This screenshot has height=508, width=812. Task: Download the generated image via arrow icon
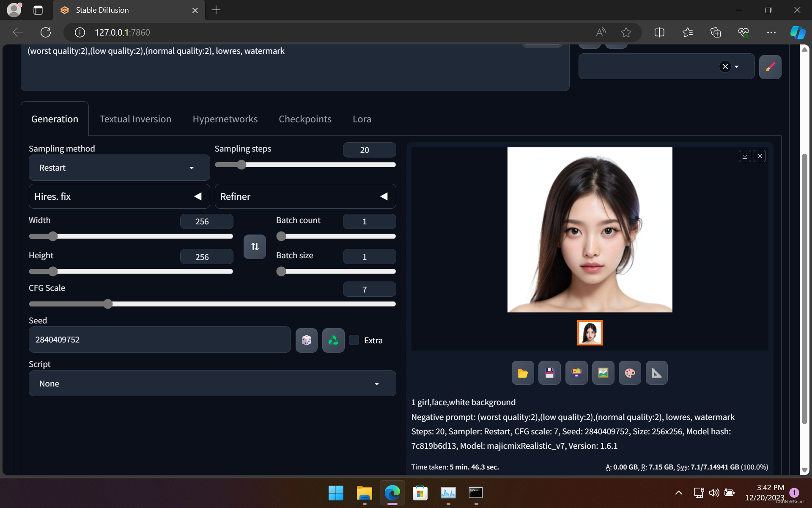(x=745, y=156)
